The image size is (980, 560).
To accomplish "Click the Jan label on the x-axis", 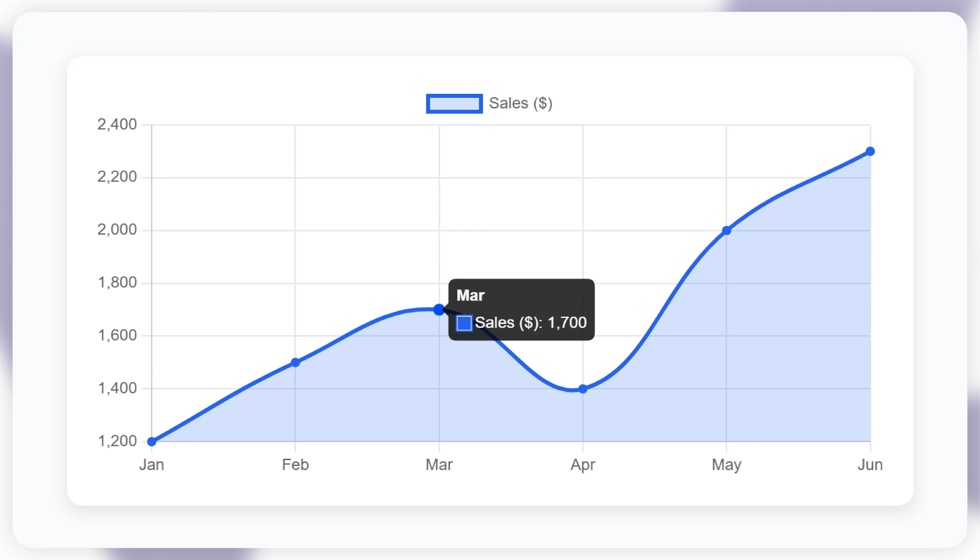I will (x=152, y=465).
